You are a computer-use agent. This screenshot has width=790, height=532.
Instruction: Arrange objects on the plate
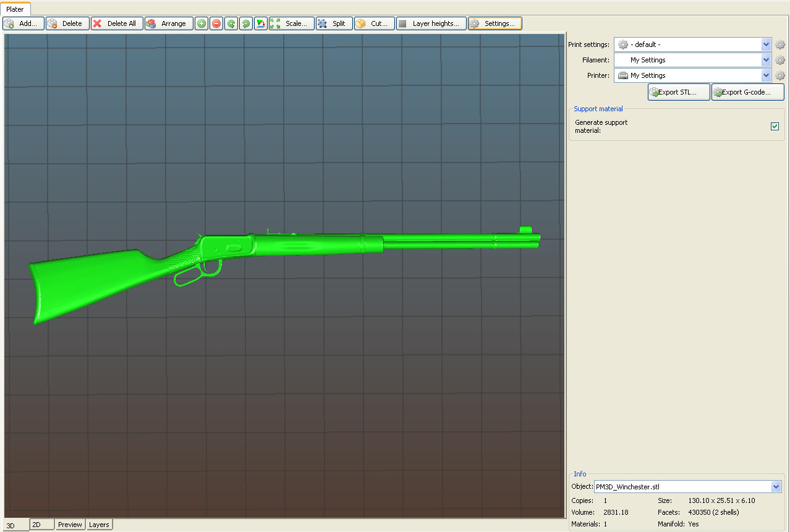coord(169,23)
